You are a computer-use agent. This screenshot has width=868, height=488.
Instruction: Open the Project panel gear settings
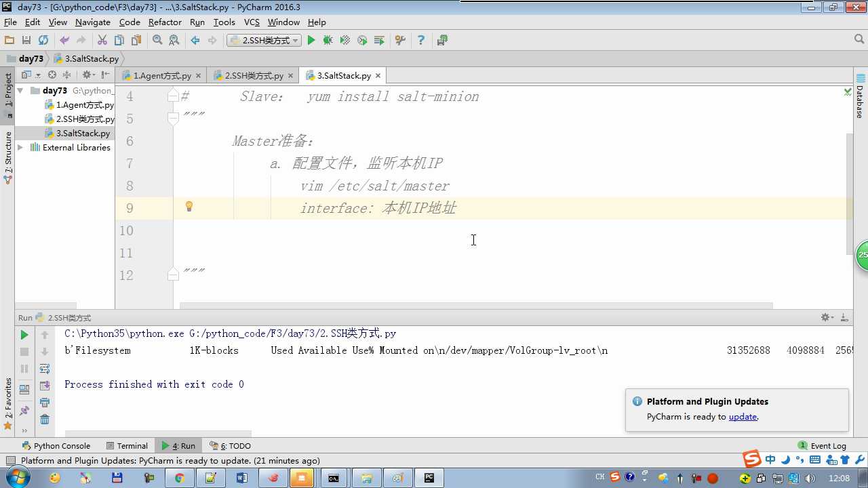click(88, 75)
